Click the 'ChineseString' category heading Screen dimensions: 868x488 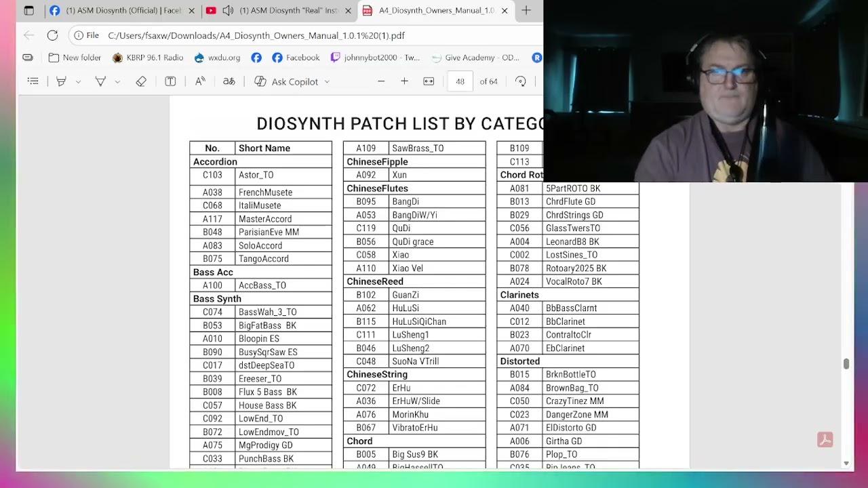tap(377, 374)
